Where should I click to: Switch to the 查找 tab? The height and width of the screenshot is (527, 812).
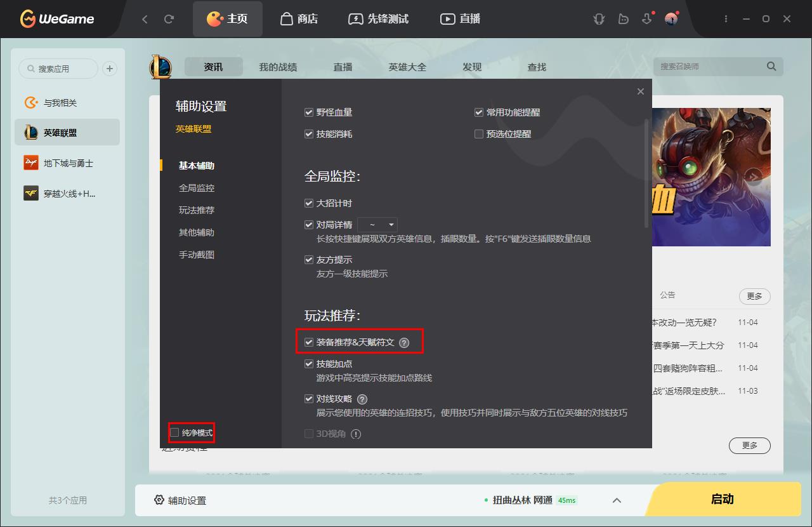[x=537, y=67]
